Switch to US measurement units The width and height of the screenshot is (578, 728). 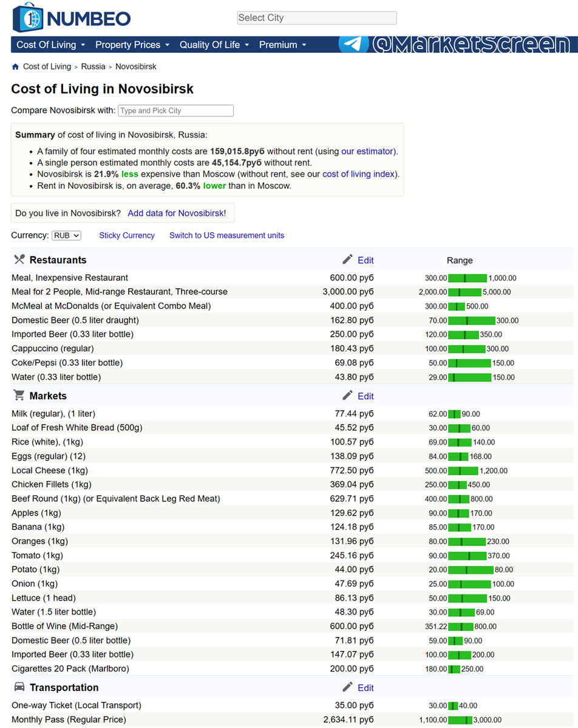226,235
